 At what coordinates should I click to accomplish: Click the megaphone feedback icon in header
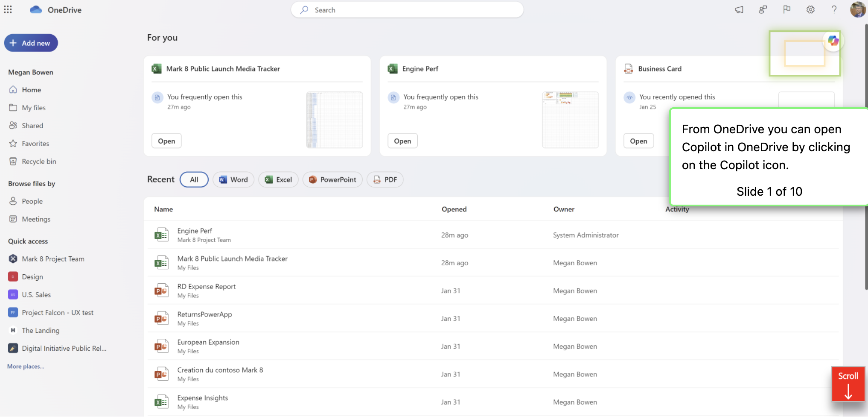[x=739, y=9]
